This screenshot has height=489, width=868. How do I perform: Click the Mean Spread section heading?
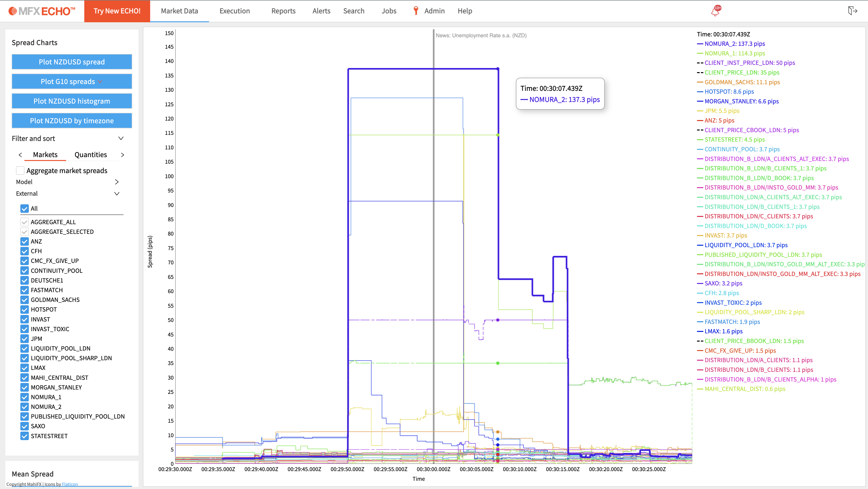33,474
